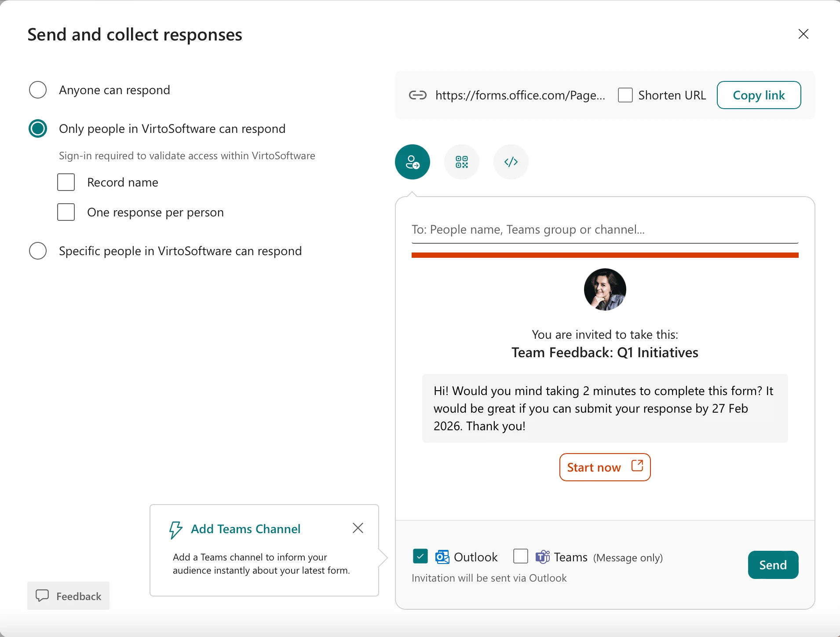
Task: Click the Teams app icon
Action: click(x=542, y=557)
